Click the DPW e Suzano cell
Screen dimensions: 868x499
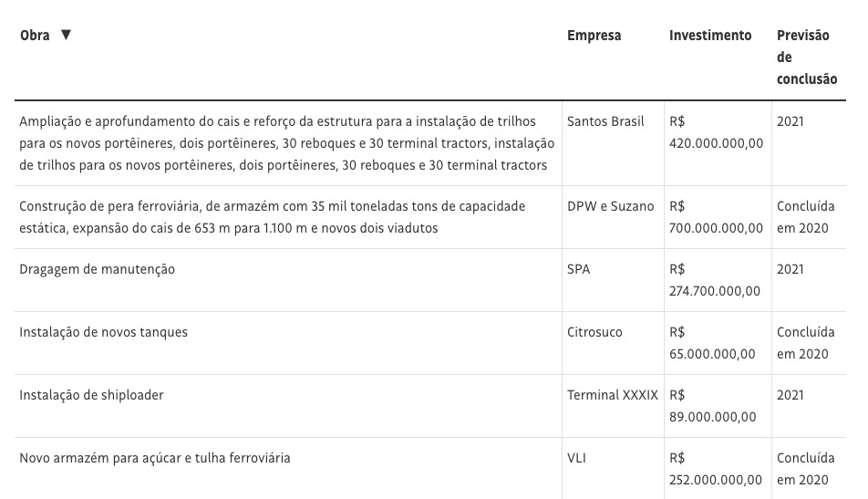pos(610,206)
